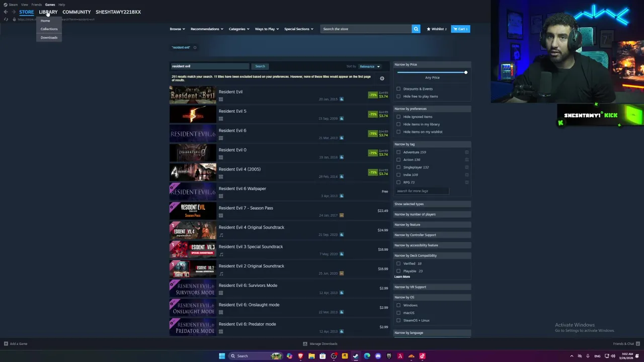Tick the Indie tag checkbox
The width and height of the screenshot is (644, 362).
(398, 175)
